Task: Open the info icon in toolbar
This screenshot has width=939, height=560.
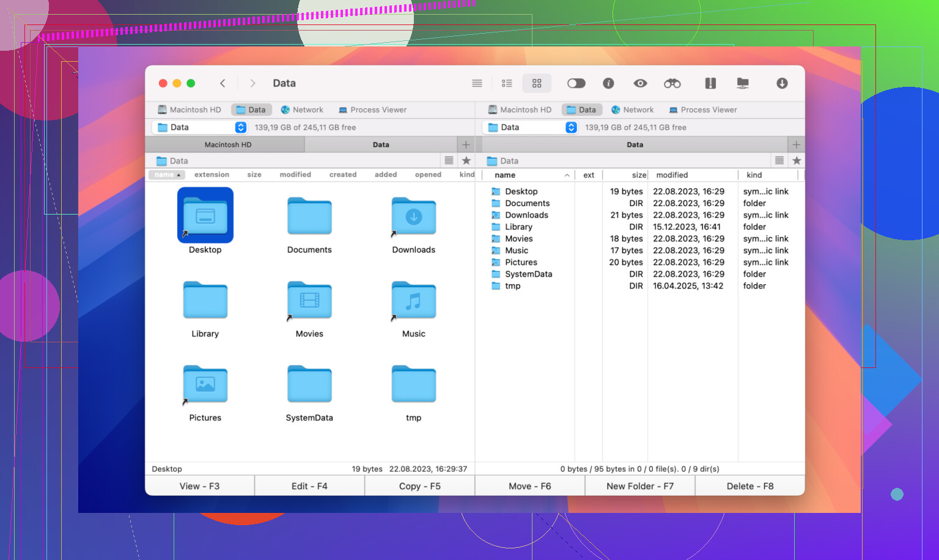Action: [x=608, y=83]
